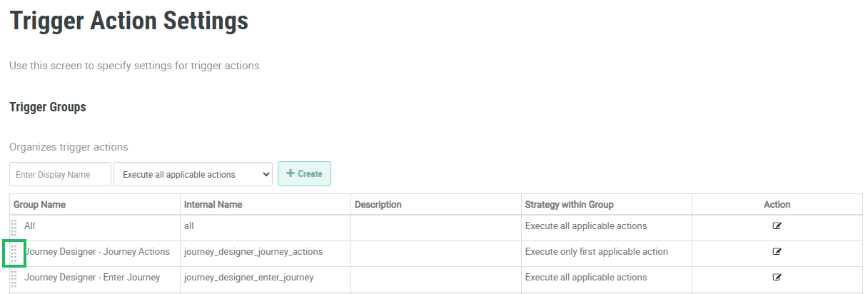Grab the drag handle for All row

tap(14, 228)
